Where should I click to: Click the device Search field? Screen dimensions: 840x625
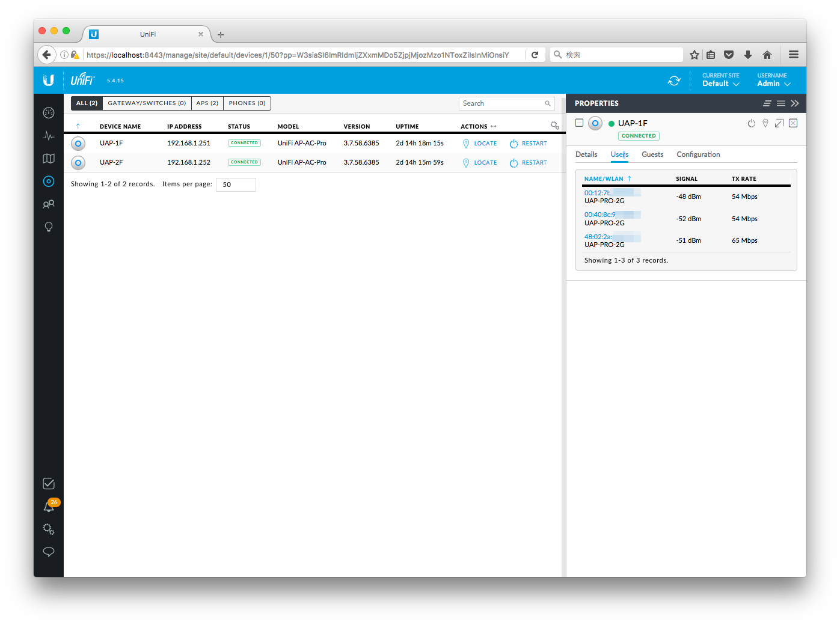coord(506,103)
